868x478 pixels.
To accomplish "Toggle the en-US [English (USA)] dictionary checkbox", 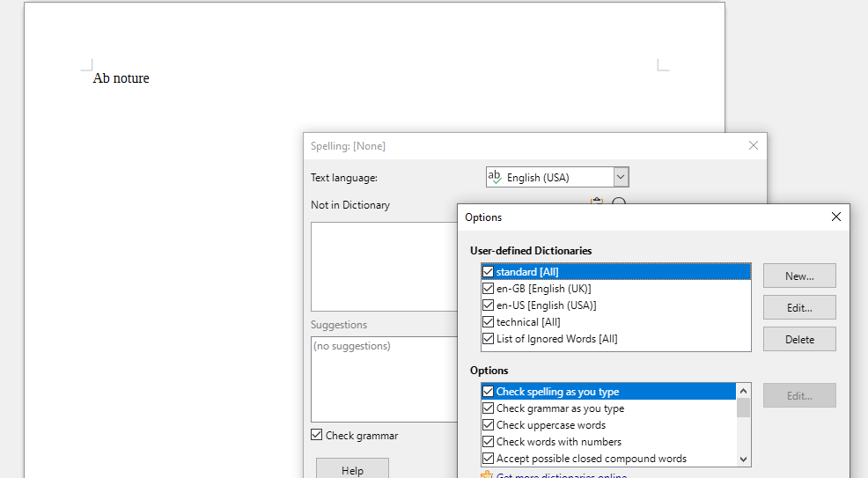I will (x=488, y=305).
